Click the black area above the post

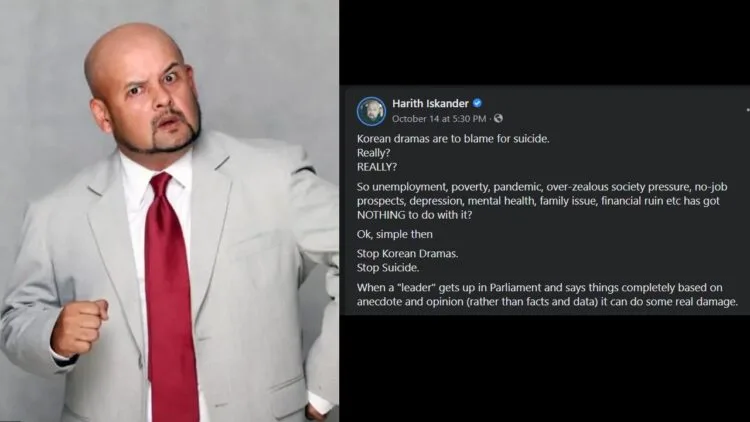click(544, 42)
